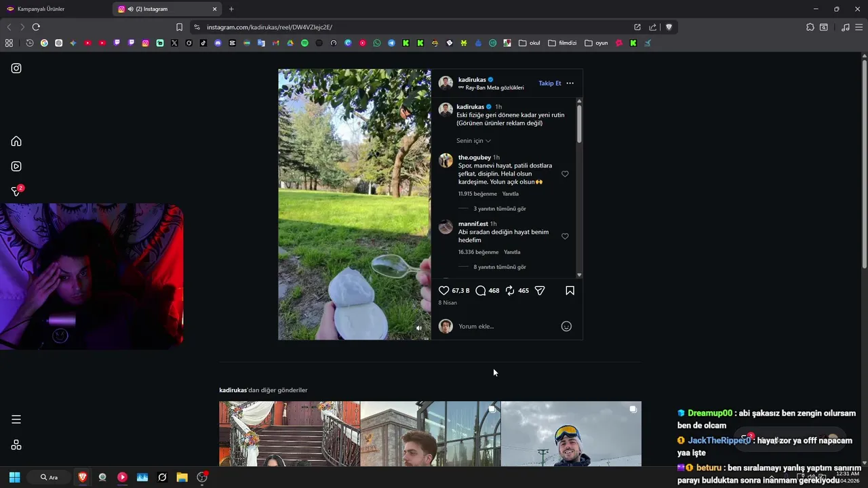Mute or unmute the reel audio
The image size is (868, 488).
418,328
